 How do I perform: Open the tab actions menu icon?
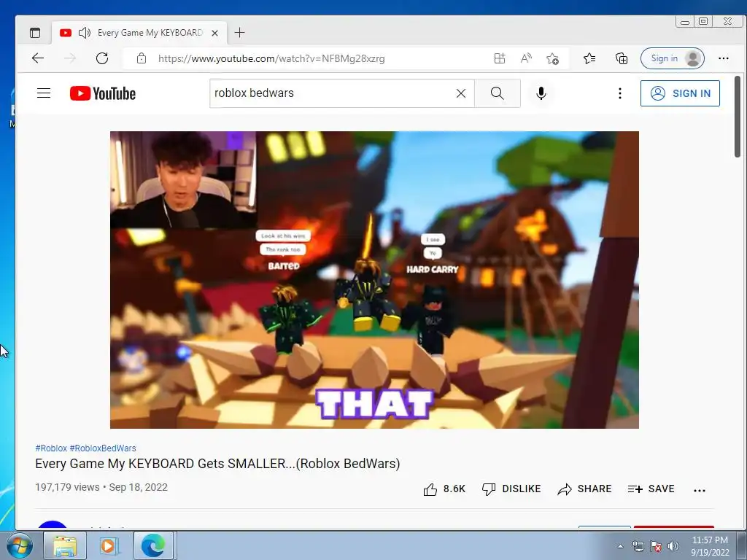point(35,33)
